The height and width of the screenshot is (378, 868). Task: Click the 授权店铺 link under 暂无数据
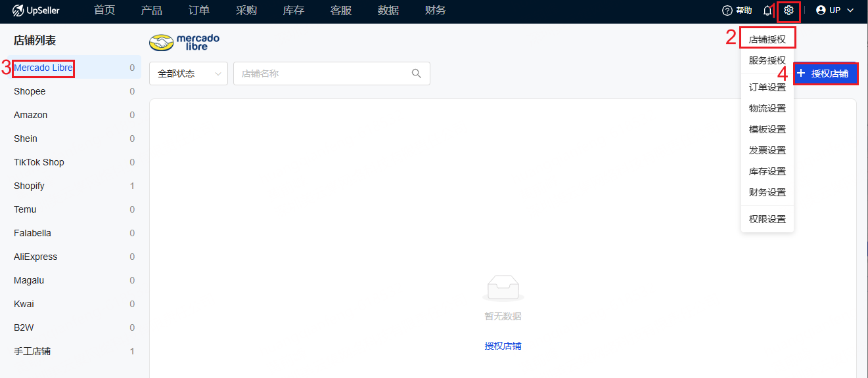coord(503,346)
